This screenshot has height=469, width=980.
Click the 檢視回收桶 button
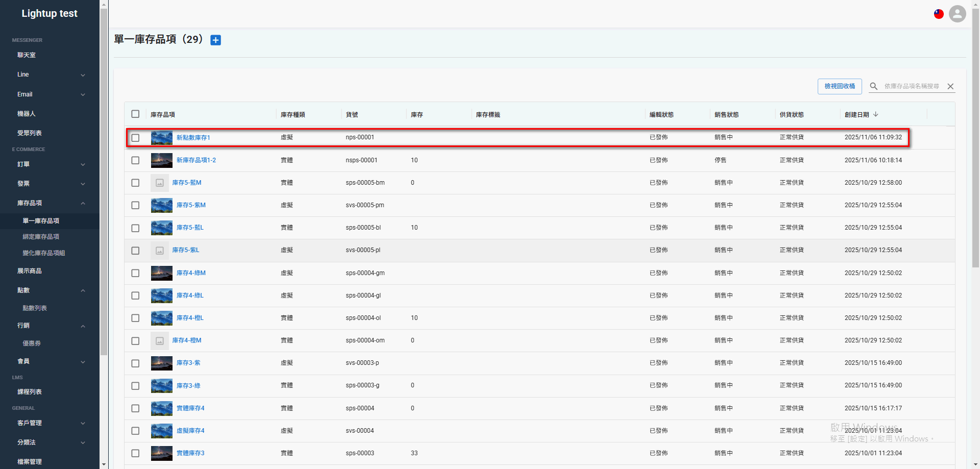click(840, 86)
